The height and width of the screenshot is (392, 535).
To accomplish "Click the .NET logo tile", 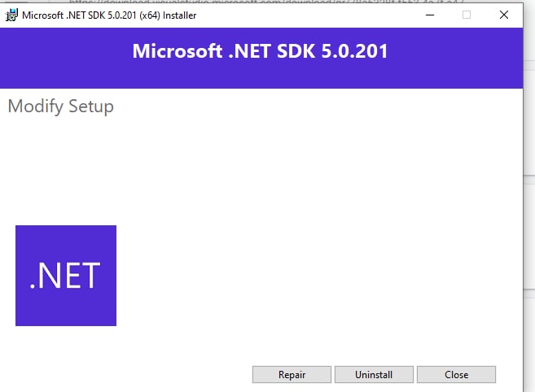I will pos(66,276).
